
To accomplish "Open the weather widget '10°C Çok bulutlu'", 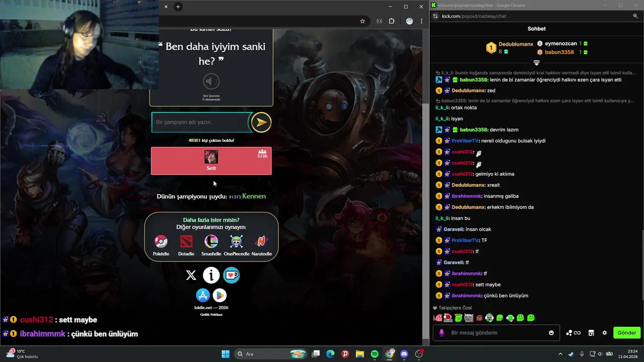I will [22, 354].
